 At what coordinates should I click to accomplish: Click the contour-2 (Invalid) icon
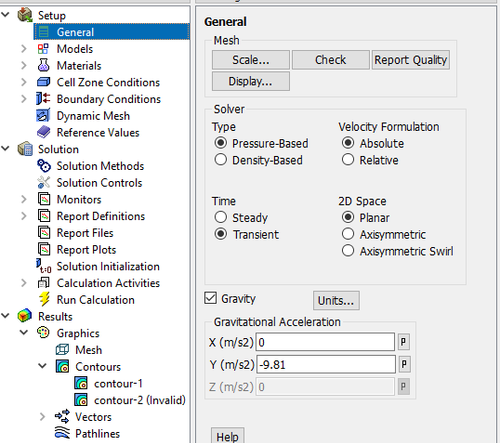[81, 400]
